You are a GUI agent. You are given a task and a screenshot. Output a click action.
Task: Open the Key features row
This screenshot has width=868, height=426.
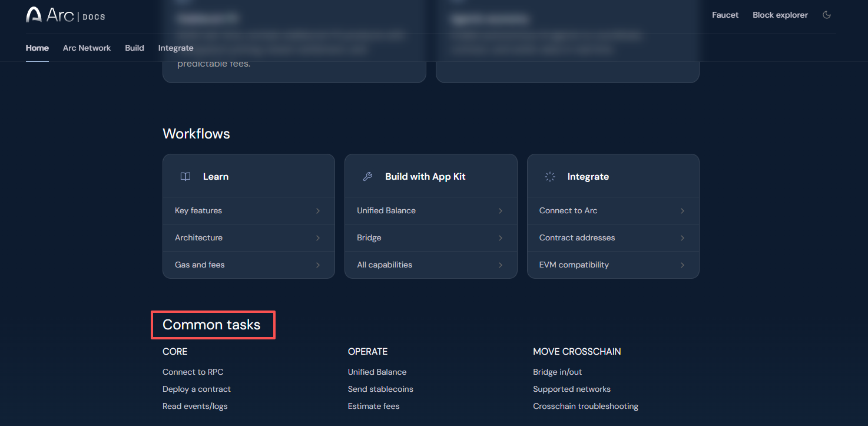pyautogui.click(x=249, y=210)
